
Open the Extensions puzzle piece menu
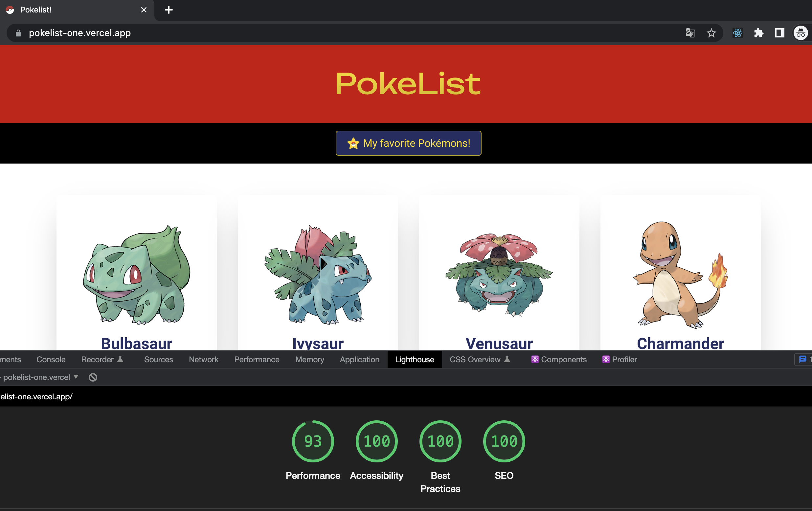(758, 33)
